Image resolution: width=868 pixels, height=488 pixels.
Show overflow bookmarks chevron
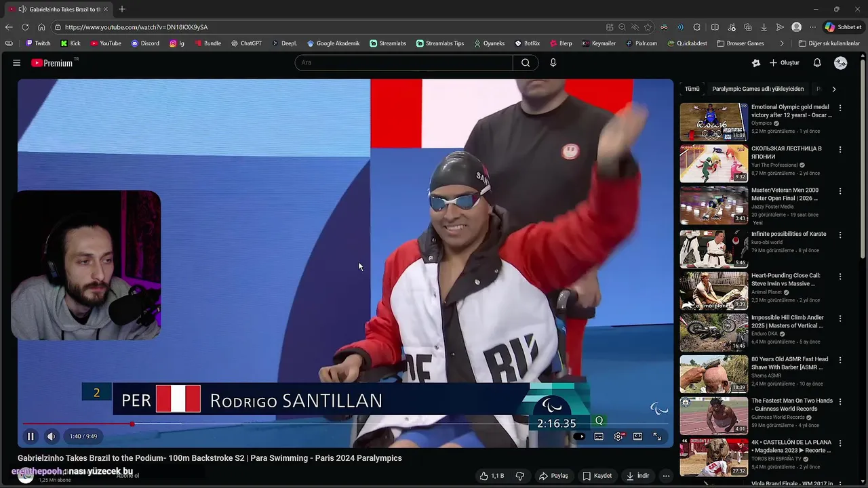tap(782, 43)
